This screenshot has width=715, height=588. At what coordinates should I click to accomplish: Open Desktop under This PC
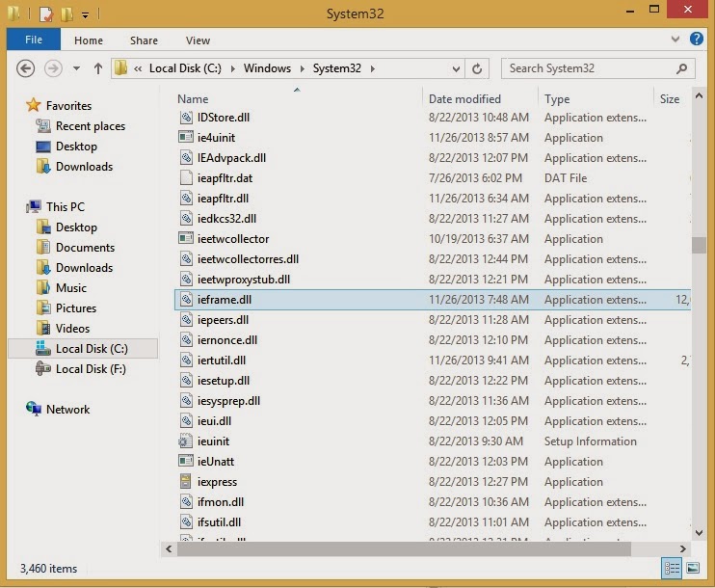76,227
